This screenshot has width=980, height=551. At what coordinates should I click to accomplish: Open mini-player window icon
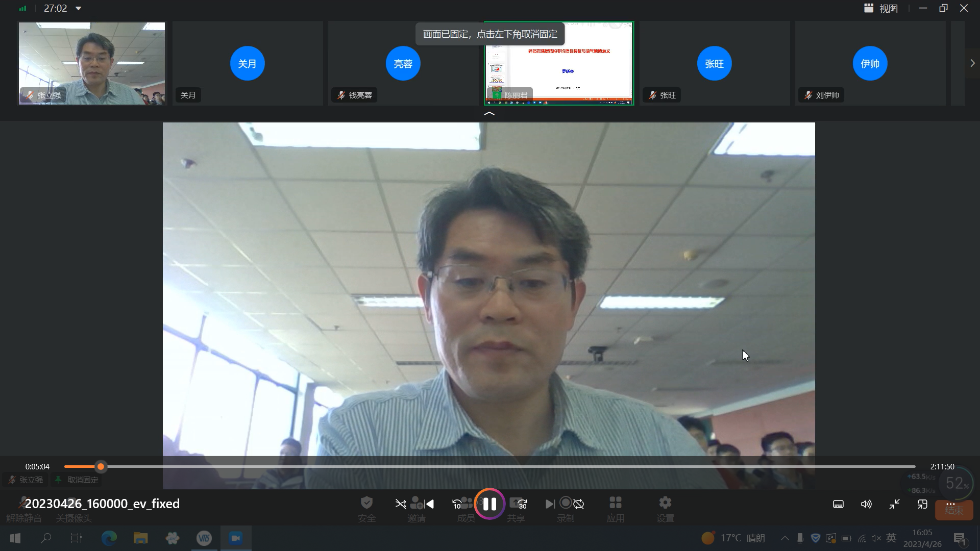pyautogui.click(x=922, y=504)
